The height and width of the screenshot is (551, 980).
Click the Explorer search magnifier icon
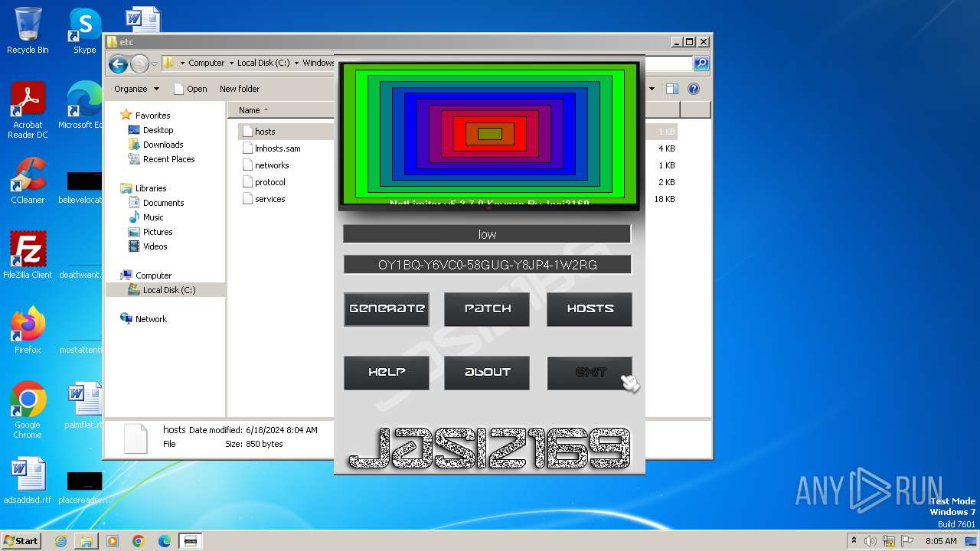tap(701, 64)
